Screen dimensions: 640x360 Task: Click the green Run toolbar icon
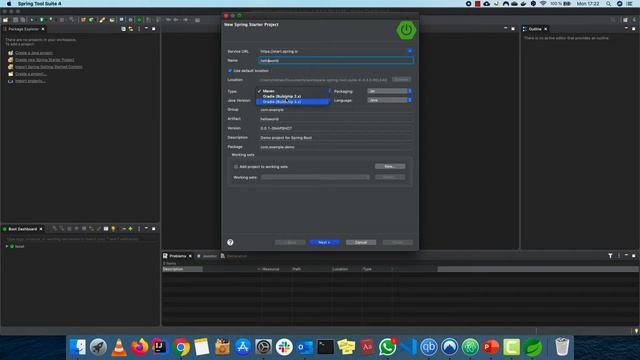pos(42,20)
